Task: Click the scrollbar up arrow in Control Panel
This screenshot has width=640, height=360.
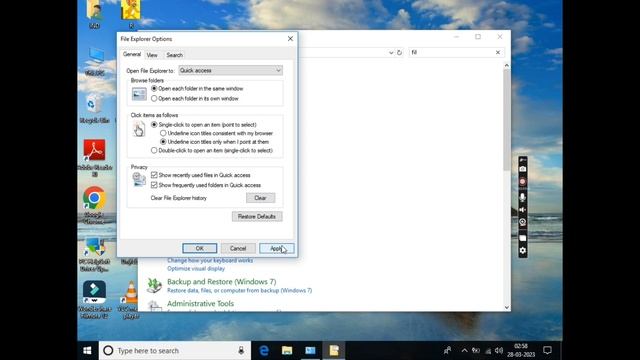Action: [507, 65]
